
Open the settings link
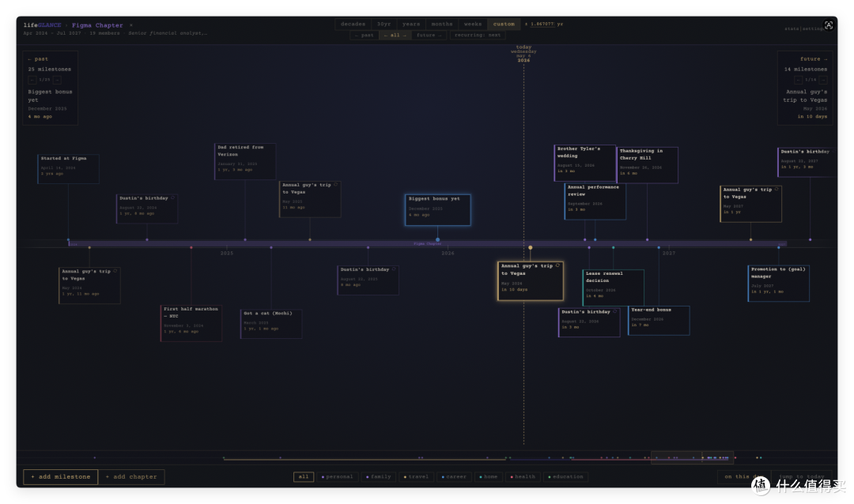tap(813, 29)
